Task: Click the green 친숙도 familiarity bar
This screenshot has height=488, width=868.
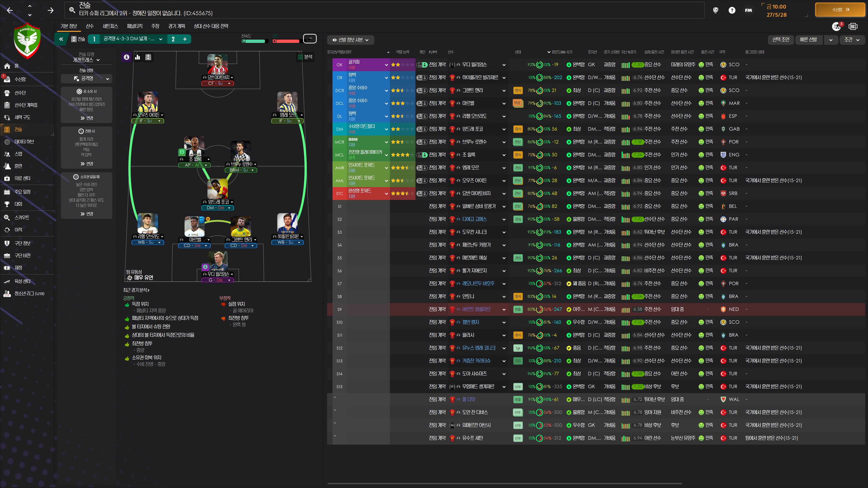Action: (x=255, y=41)
